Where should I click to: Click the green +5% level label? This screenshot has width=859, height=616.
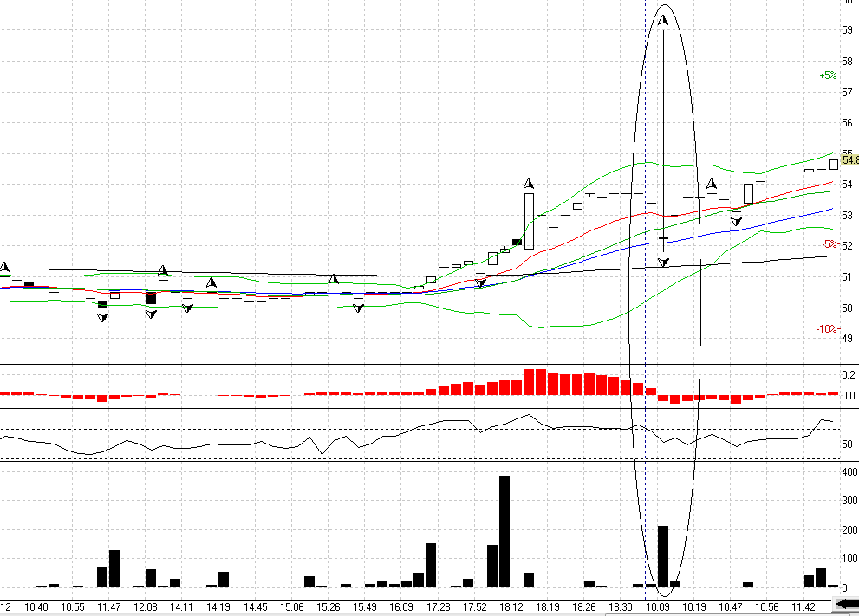click(829, 75)
